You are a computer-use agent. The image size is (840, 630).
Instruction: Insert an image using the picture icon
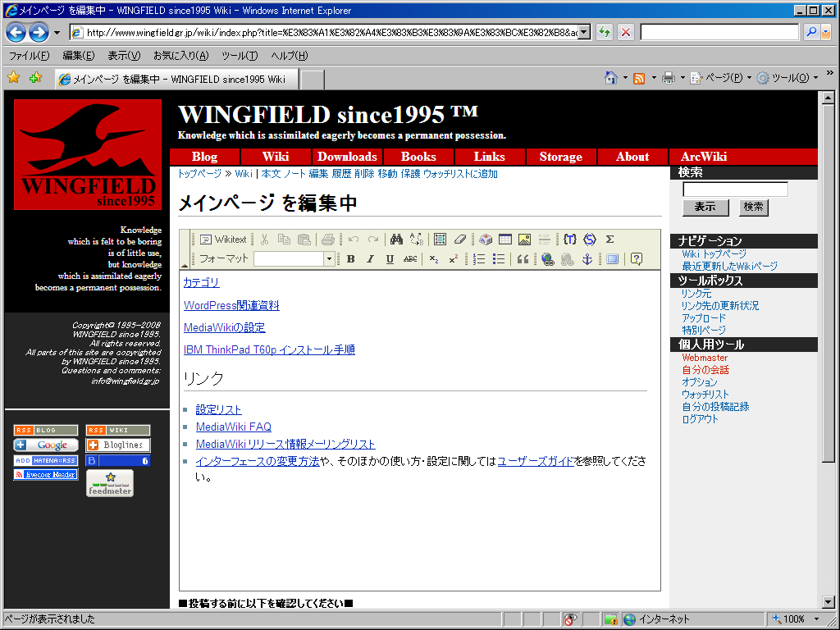coord(524,240)
